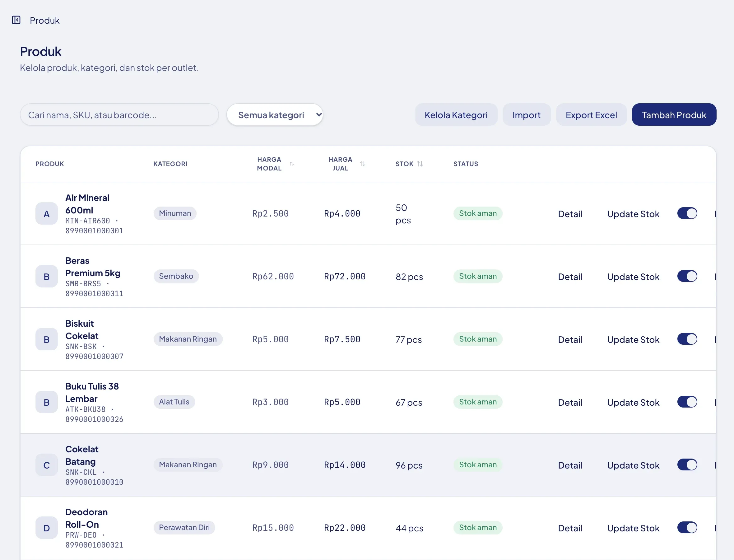Click Update Stok for Cokelat Batang
The image size is (734, 560).
coord(633,465)
